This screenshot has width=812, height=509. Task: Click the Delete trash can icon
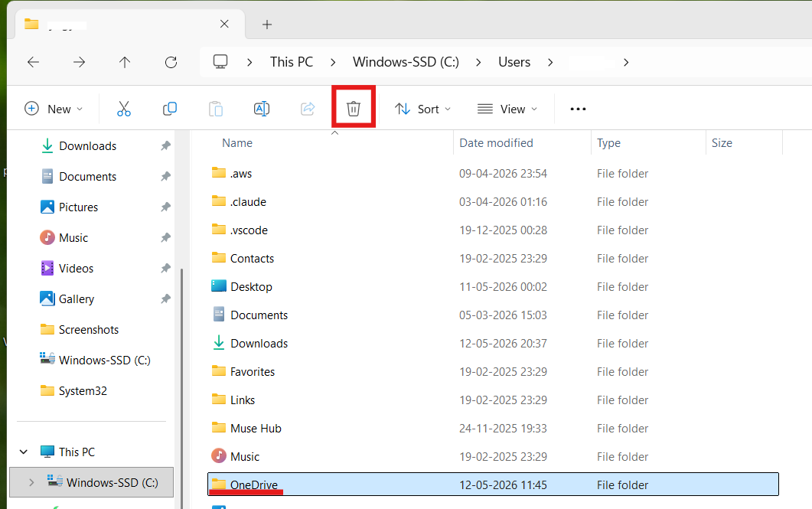[354, 109]
